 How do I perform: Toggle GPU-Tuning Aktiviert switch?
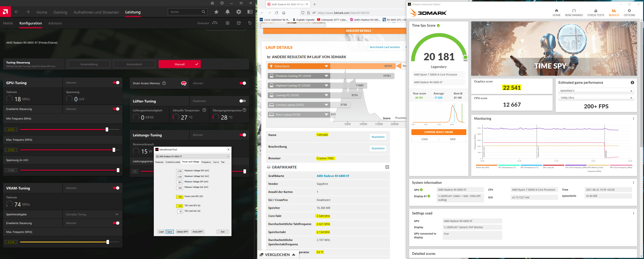(x=116, y=83)
